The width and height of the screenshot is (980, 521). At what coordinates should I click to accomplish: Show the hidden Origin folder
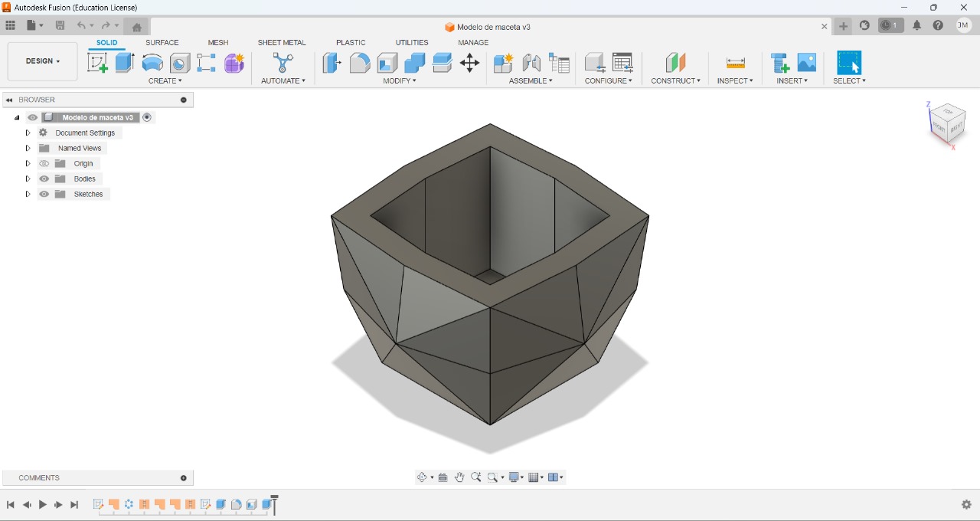(x=44, y=164)
